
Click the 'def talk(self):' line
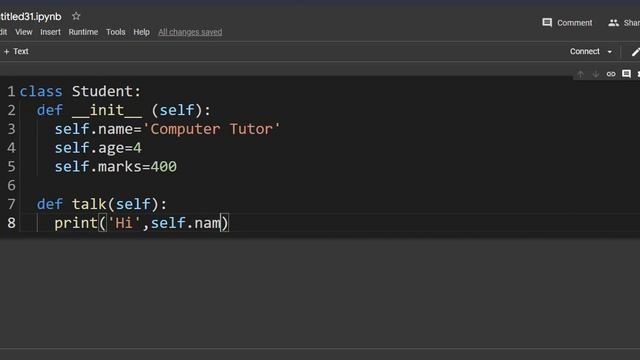pos(102,204)
